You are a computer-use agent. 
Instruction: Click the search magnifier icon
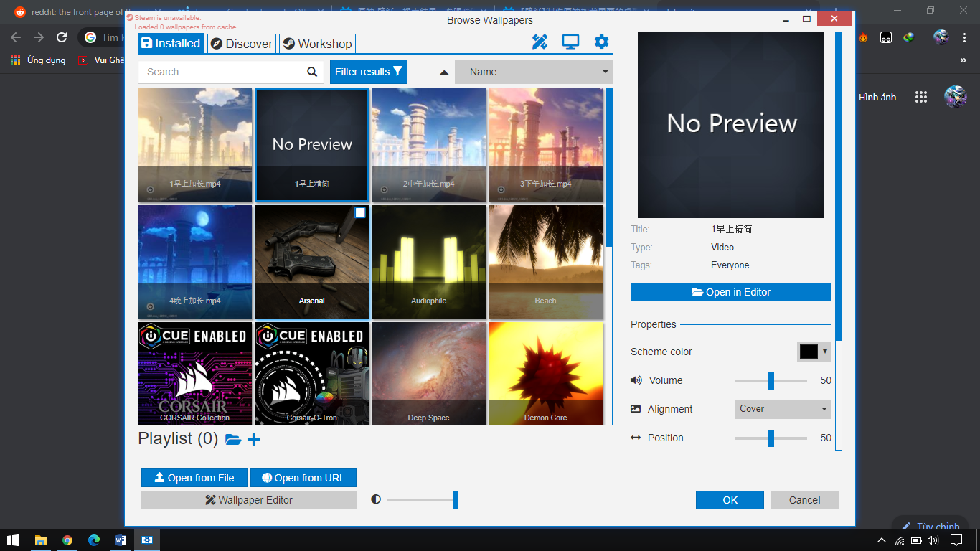pos(312,72)
